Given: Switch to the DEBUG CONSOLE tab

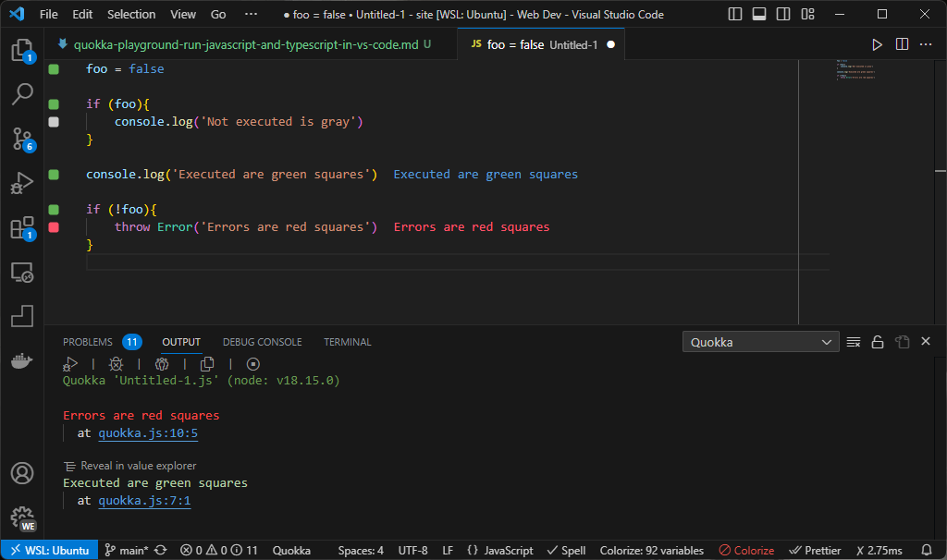Looking at the screenshot, I should [262, 341].
